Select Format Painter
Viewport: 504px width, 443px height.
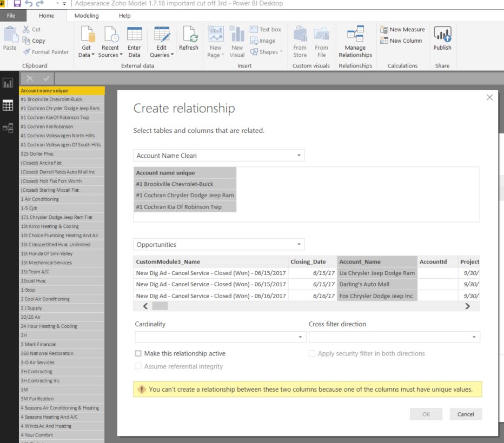point(45,52)
